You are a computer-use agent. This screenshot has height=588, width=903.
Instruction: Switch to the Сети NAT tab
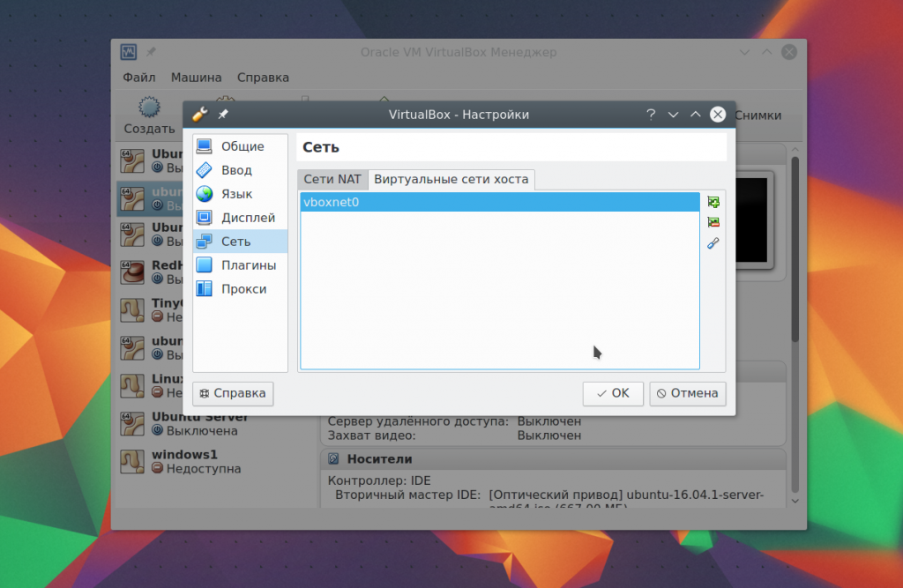[x=332, y=179]
